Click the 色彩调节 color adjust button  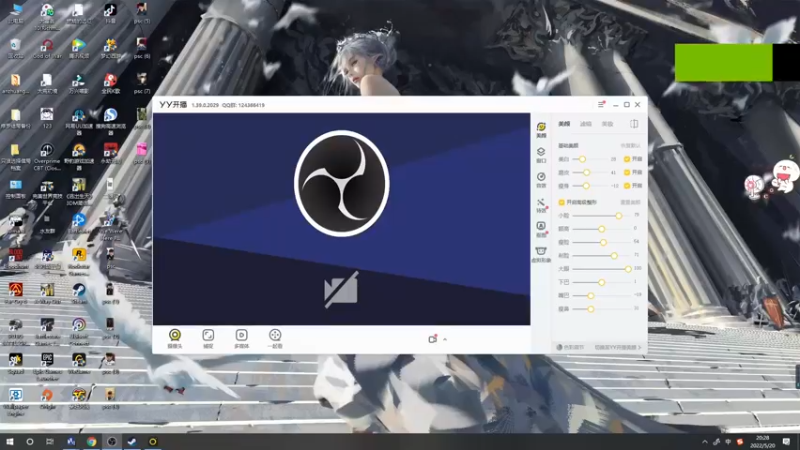pyautogui.click(x=570, y=347)
